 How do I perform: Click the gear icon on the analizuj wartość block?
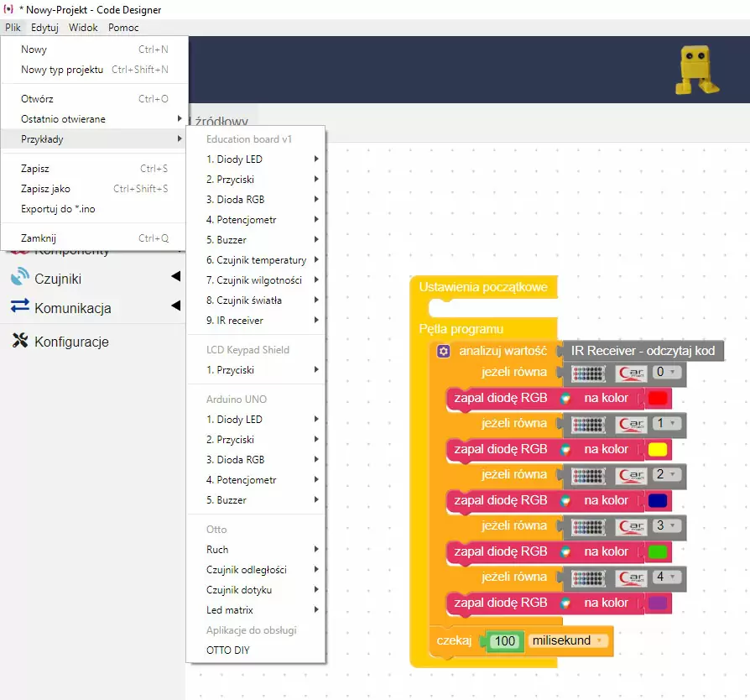click(445, 352)
